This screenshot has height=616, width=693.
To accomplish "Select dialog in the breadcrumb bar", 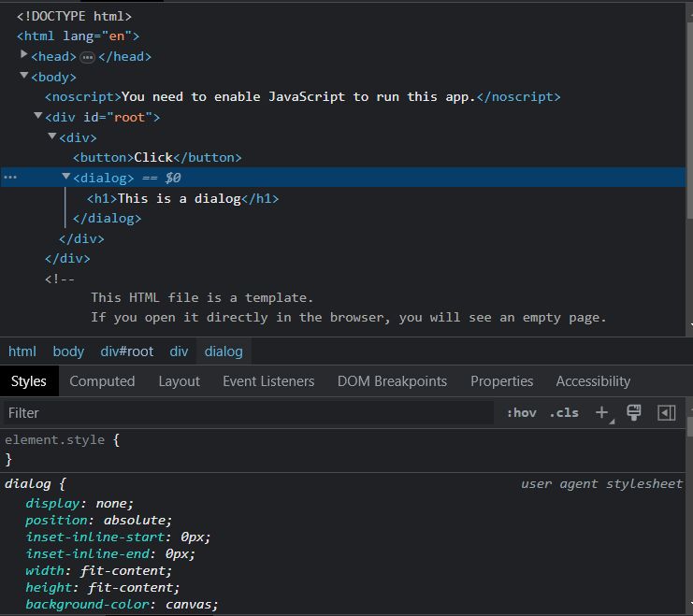I will tap(224, 351).
